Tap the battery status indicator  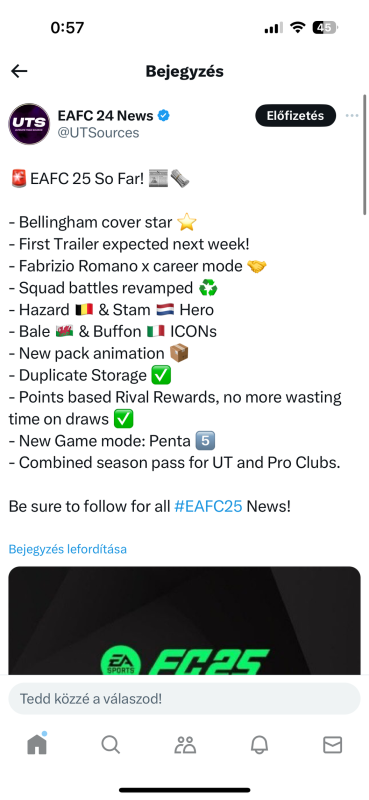325,28
